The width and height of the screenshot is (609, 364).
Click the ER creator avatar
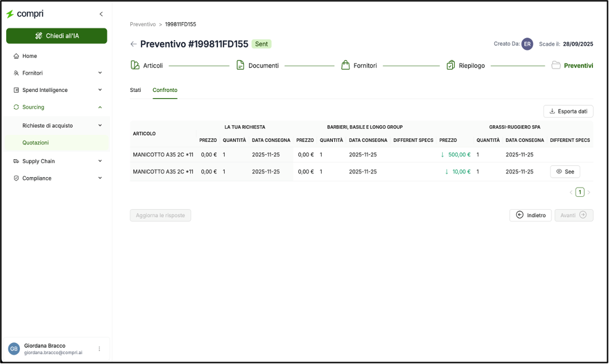(527, 44)
